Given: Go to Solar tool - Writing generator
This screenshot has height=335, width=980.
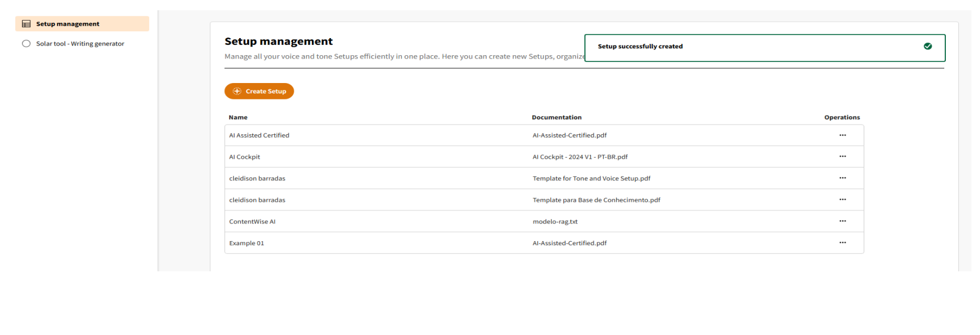Looking at the screenshot, I should tap(80, 44).
